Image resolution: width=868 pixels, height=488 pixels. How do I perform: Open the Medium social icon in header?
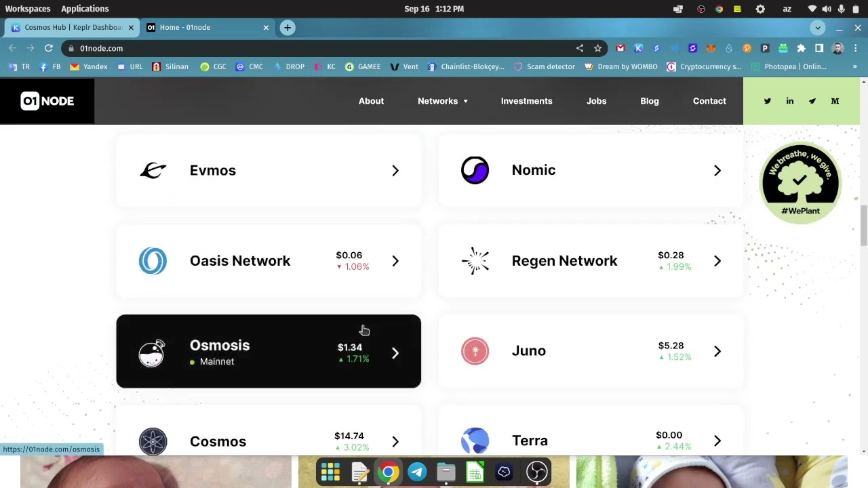[x=835, y=101]
